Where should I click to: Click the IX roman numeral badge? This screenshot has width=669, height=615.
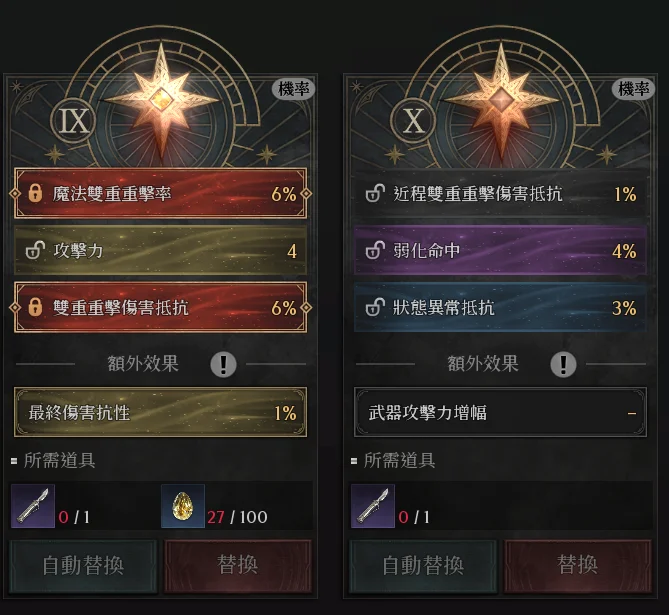pos(74,121)
